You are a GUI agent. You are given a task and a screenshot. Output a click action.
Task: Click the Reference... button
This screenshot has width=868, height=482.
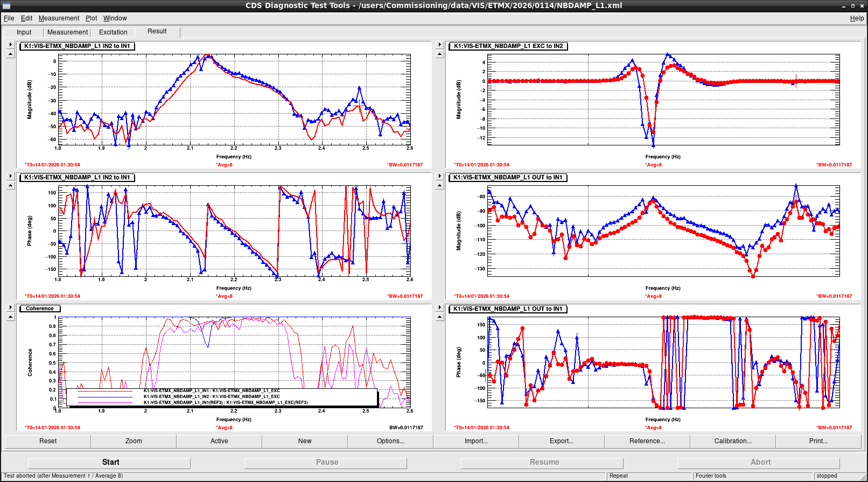pyautogui.click(x=647, y=441)
